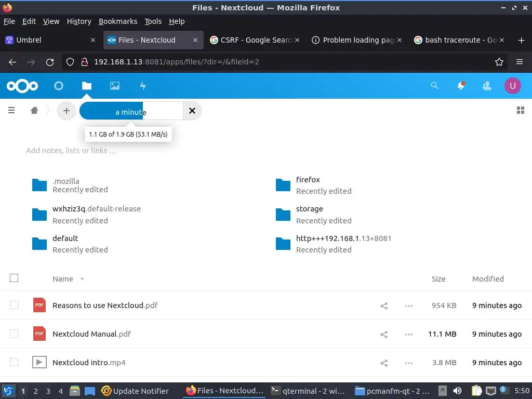This screenshot has height=399, width=532.
Task: Open the Photos app icon
Action: pos(115,86)
